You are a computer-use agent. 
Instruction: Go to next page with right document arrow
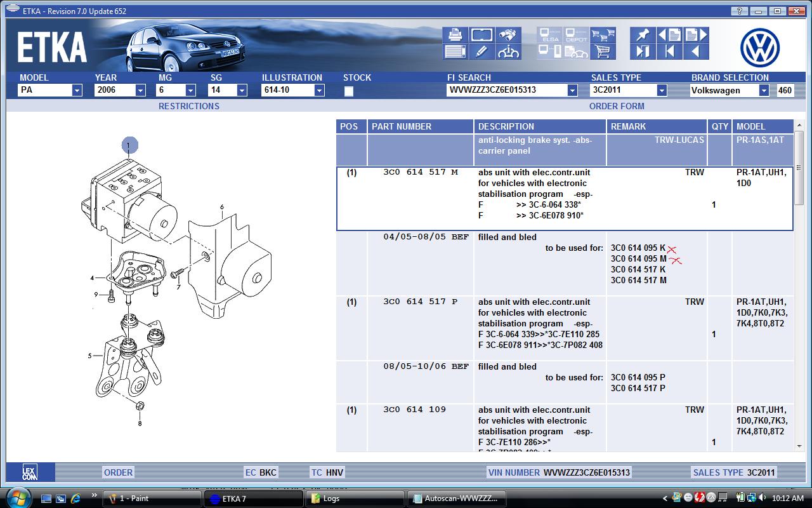pos(696,35)
